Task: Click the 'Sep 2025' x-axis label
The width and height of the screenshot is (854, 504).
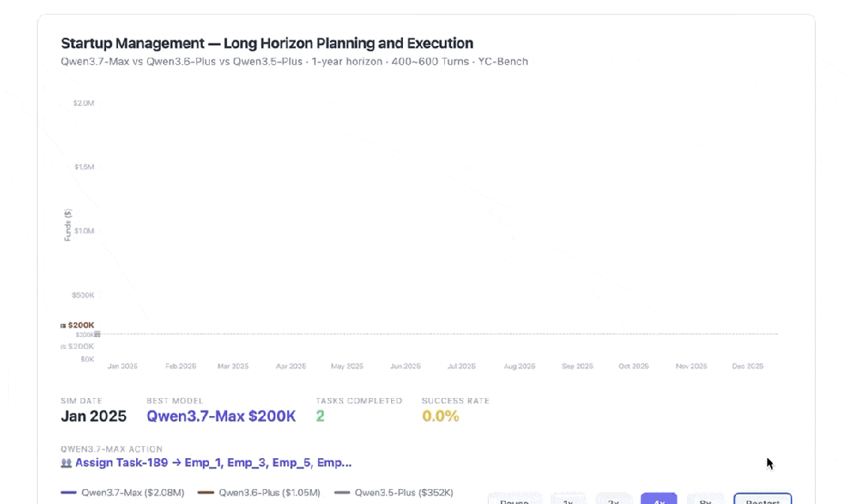Action: click(577, 366)
